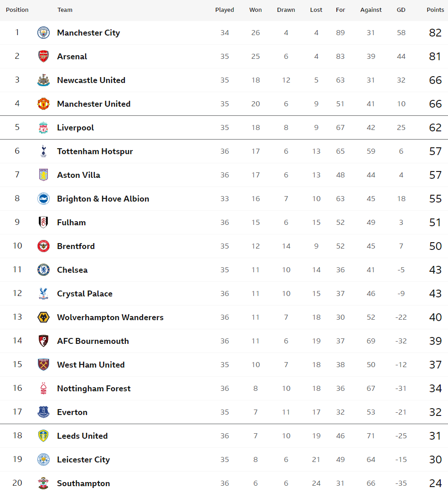Click the Leeds United crest icon
Screen dimensions: 448x493
[43, 436]
